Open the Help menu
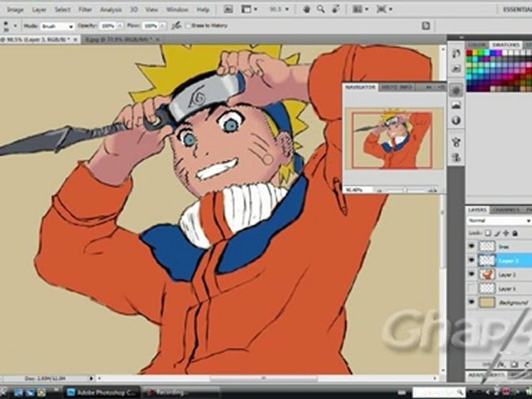This screenshot has width=532, height=399. pyautogui.click(x=203, y=9)
